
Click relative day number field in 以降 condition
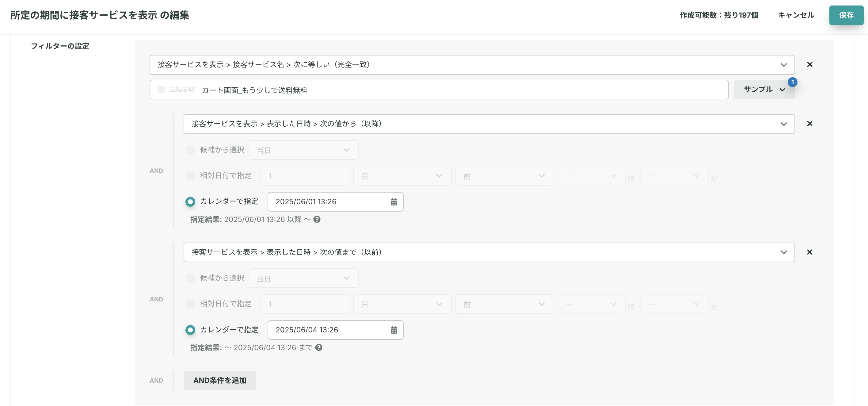[305, 176]
